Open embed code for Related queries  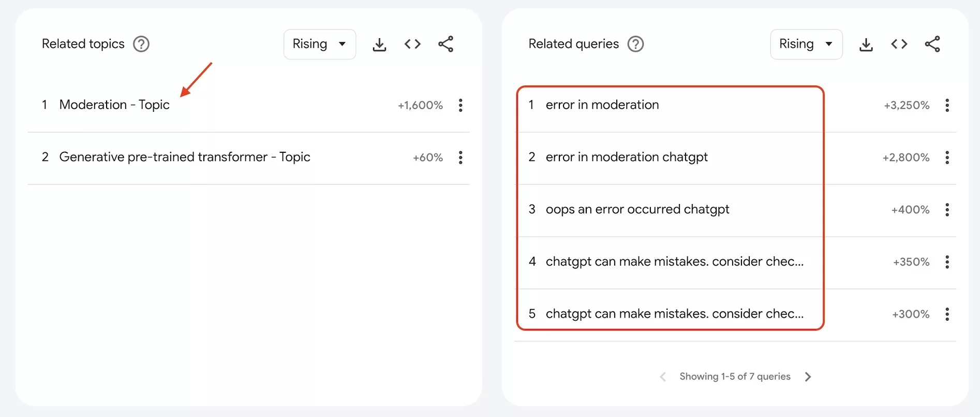[899, 45]
